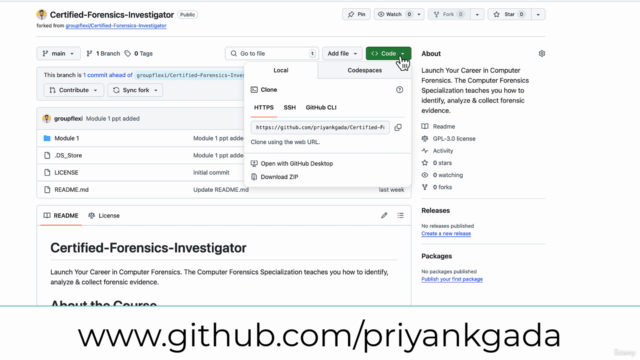Open the Watch options dropdown arrow
Image resolution: width=640 pixels, height=360 pixels.
[419, 14]
